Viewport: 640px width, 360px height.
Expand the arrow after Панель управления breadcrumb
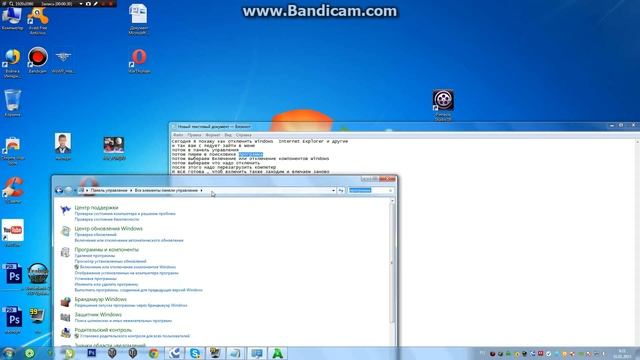pyautogui.click(x=131, y=190)
